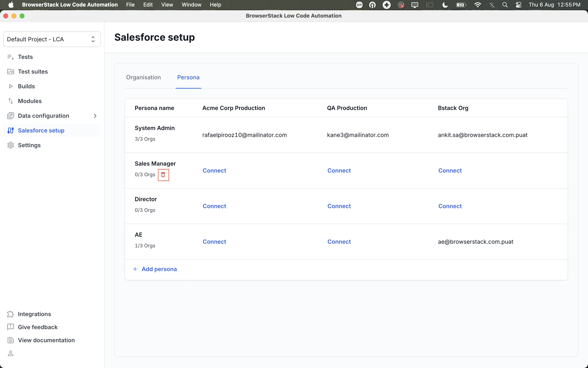Connect AE to QA Production
The image size is (588, 368).
point(339,242)
